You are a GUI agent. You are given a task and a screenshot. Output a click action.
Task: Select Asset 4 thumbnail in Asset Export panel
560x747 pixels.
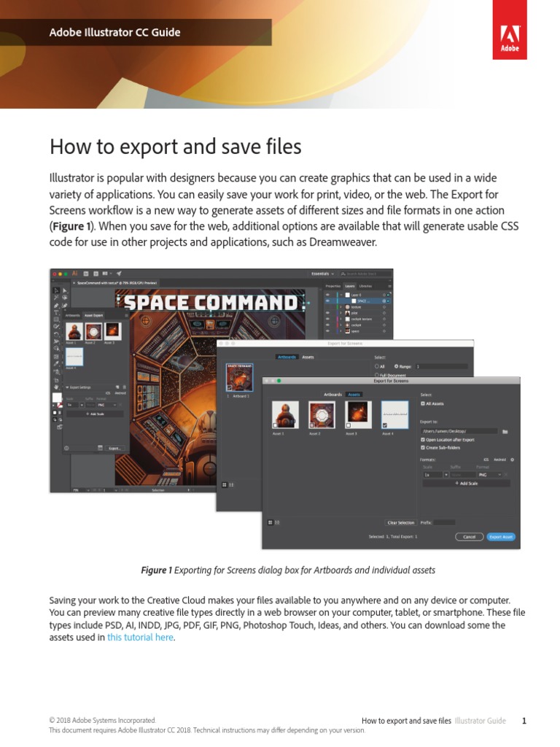(x=74, y=356)
